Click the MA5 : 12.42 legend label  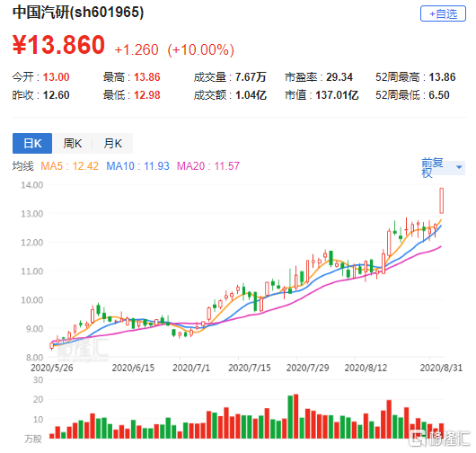click(x=70, y=166)
